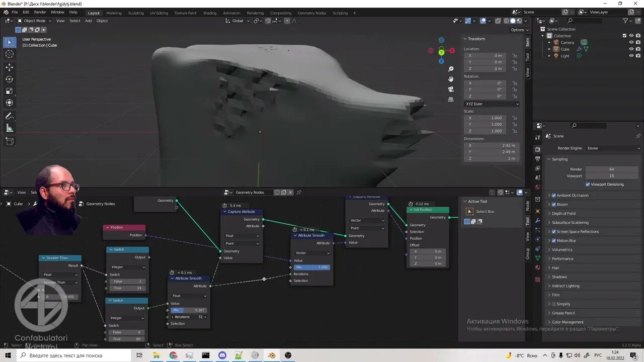Image resolution: width=644 pixels, height=362 pixels.
Task: Activate the Select Box tool in viewport
Action: pos(10,42)
